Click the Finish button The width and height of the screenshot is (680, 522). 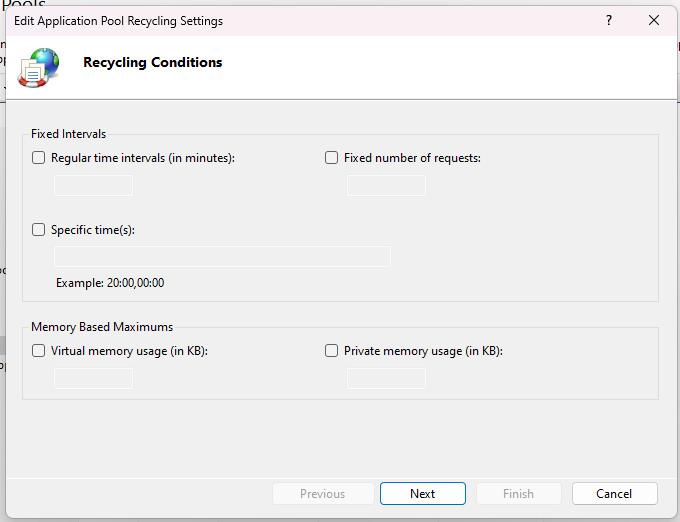click(x=518, y=493)
